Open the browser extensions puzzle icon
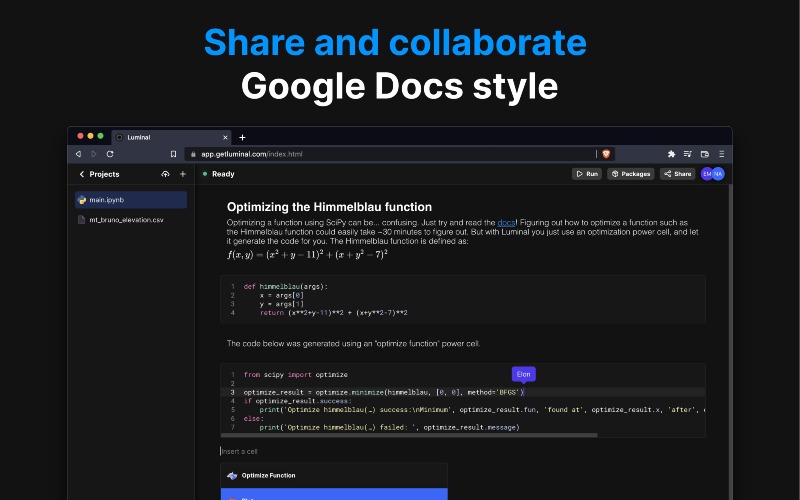The image size is (800, 500). 671,154
